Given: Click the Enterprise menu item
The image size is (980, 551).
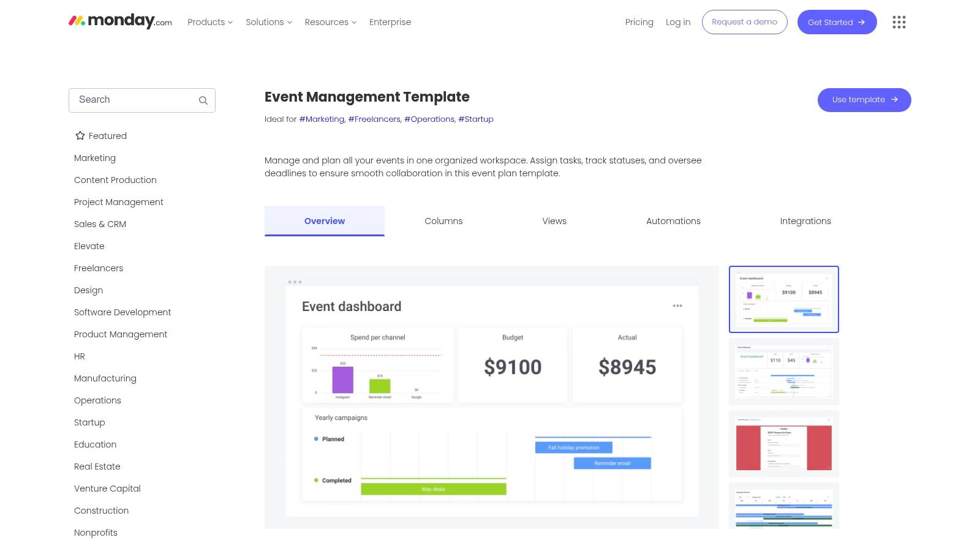Looking at the screenshot, I should 390,22.
